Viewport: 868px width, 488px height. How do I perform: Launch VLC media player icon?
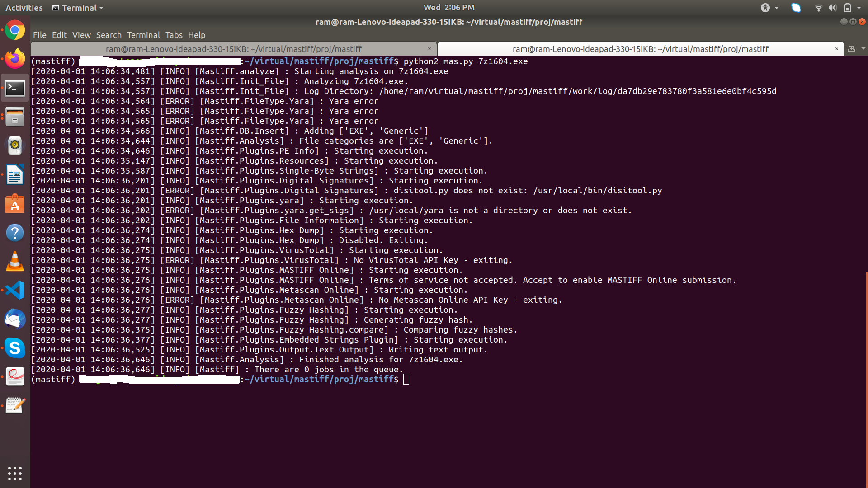tap(15, 262)
